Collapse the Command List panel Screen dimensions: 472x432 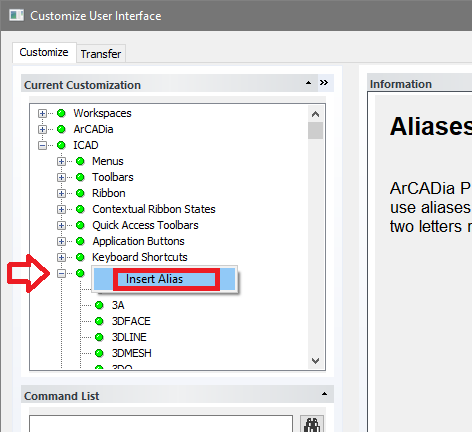[x=324, y=394]
